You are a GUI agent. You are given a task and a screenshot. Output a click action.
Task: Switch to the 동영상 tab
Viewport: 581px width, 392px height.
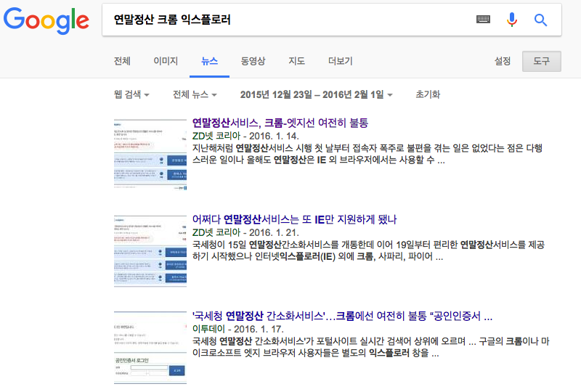tap(253, 61)
